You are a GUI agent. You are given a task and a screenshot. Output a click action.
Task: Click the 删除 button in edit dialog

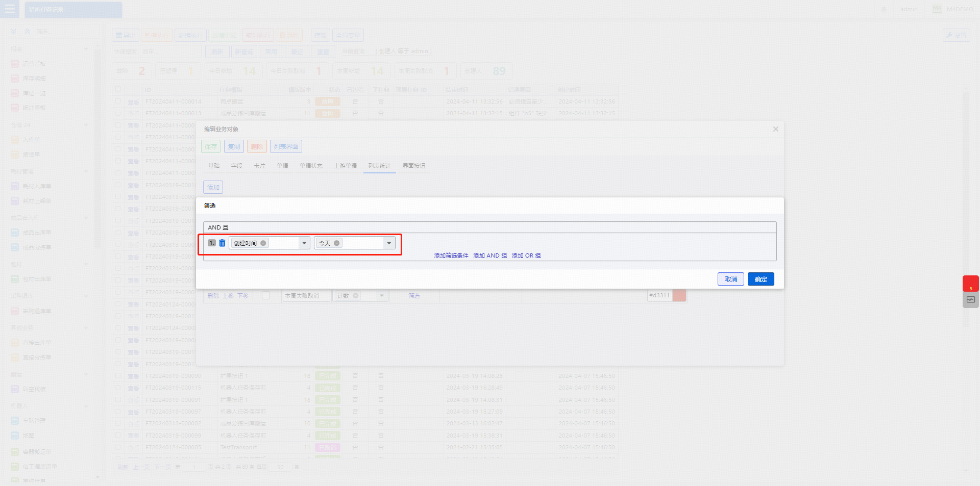pos(257,146)
